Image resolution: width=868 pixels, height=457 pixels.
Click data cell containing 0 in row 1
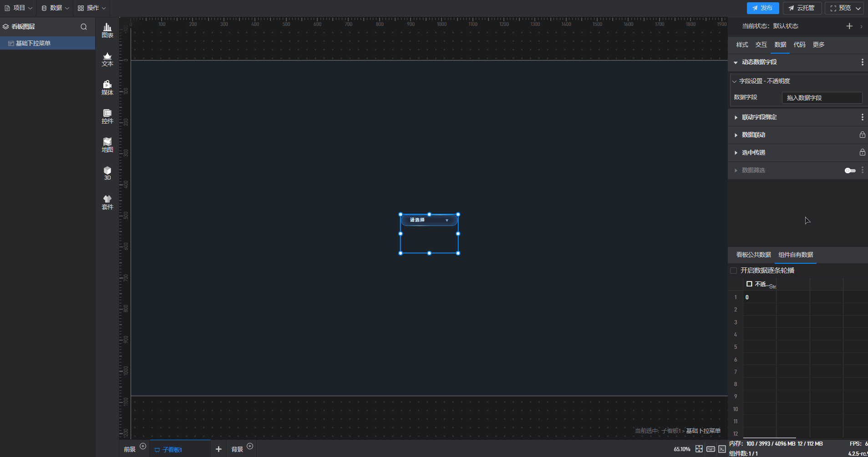coord(759,297)
